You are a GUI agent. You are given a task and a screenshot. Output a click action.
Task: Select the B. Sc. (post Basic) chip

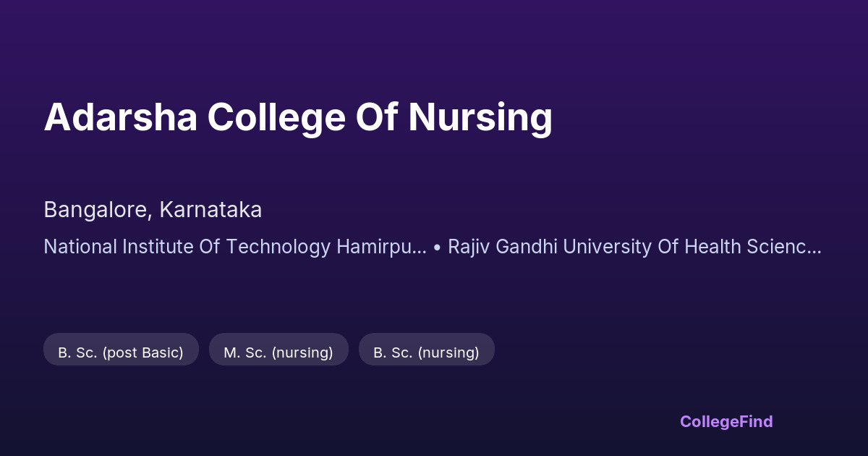(121, 352)
